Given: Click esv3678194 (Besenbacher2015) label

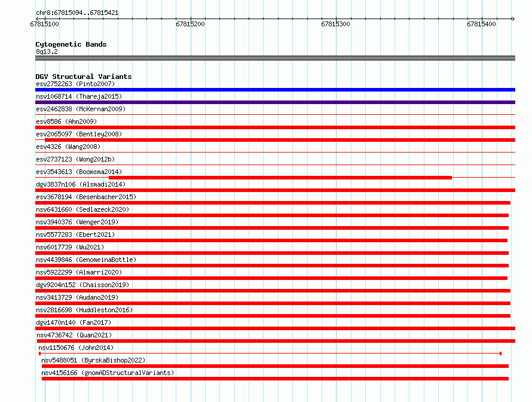Looking at the screenshot, I should [x=86, y=197].
